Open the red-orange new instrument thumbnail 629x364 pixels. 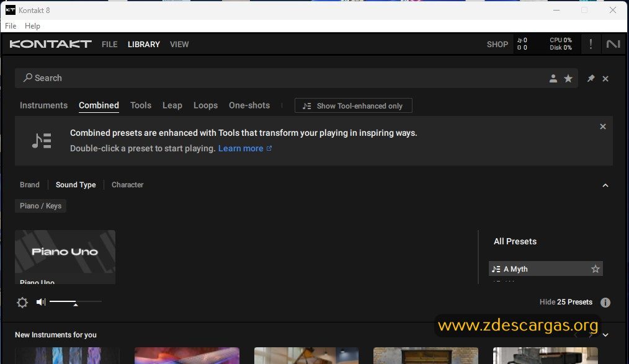pos(187,355)
